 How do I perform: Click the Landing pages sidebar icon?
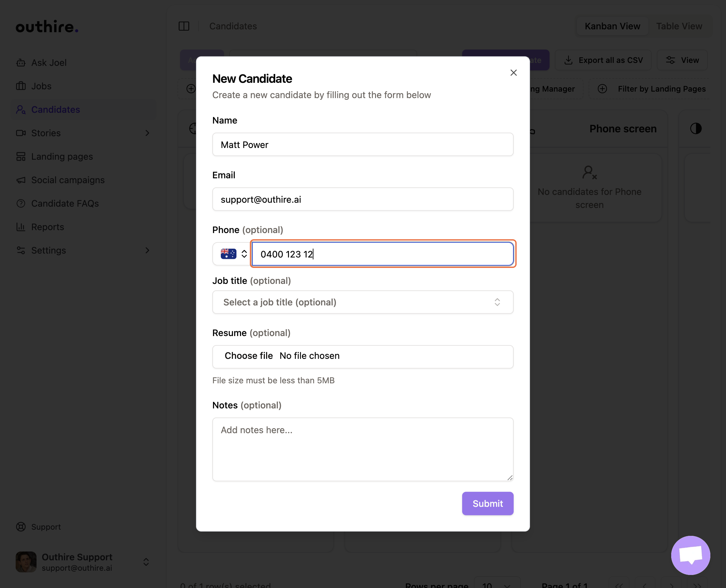[x=21, y=156]
